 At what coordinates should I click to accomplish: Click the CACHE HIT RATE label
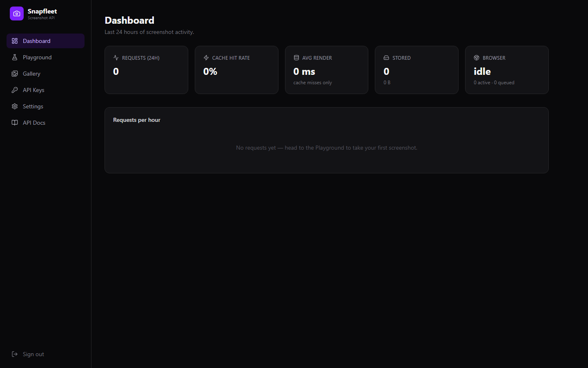pos(231,58)
